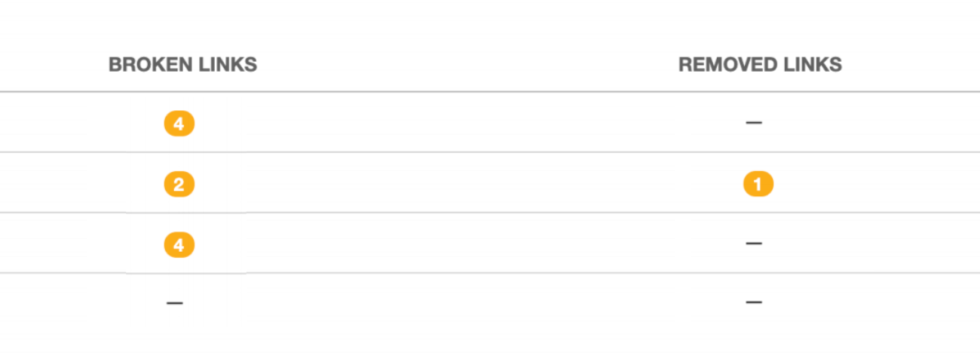Open the badge showing 2 broken links

coord(179,184)
